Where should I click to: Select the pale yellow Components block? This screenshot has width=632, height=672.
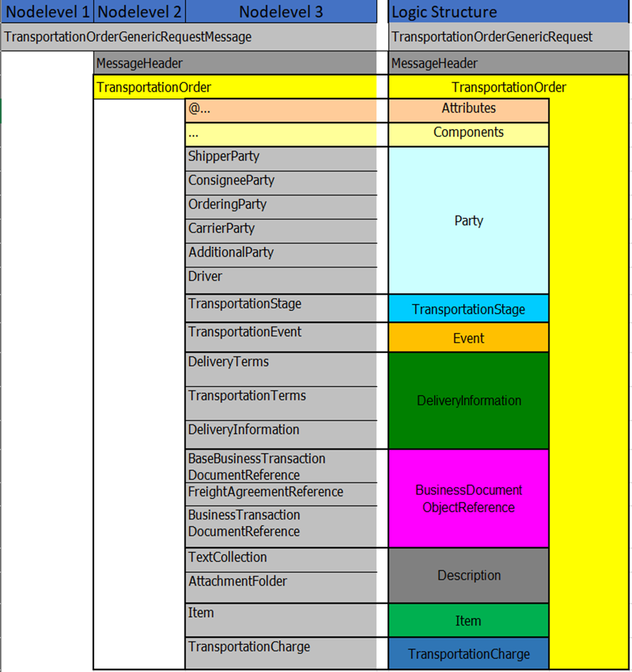pos(469,133)
